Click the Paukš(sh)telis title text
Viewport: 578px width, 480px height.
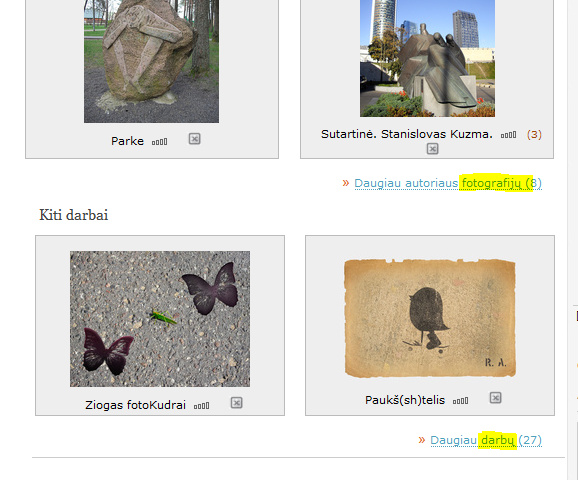click(x=405, y=400)
